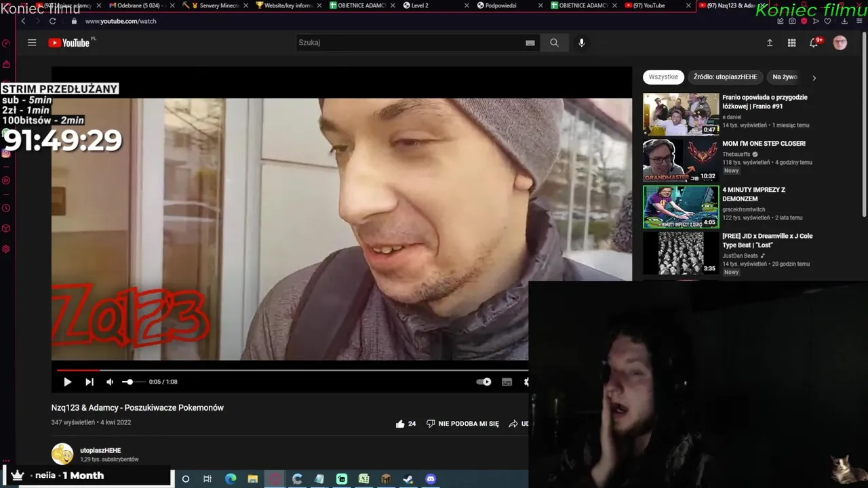
Task: Open the Thebausffs channel name
Action: (x=736, y=154)
